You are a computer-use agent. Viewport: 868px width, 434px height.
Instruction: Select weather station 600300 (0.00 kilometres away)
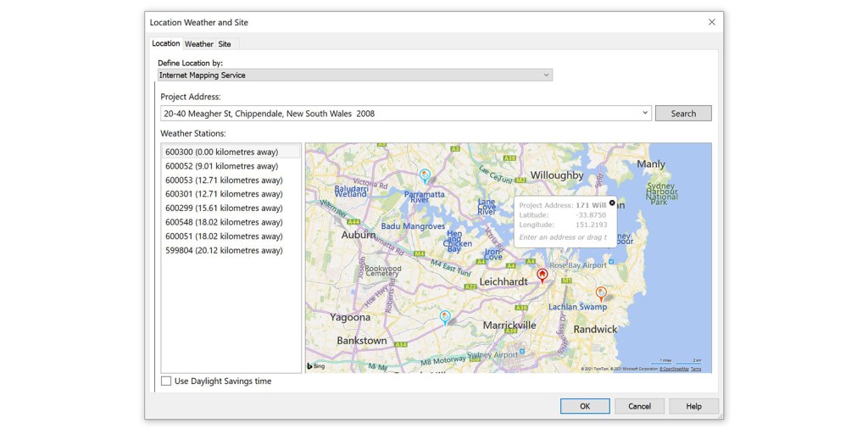pos(231,152)
